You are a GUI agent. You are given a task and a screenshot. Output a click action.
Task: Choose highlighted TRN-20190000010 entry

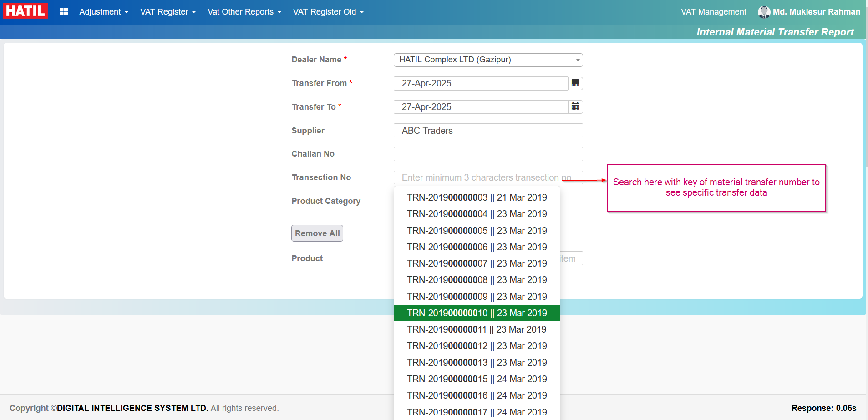pos(477,313)
